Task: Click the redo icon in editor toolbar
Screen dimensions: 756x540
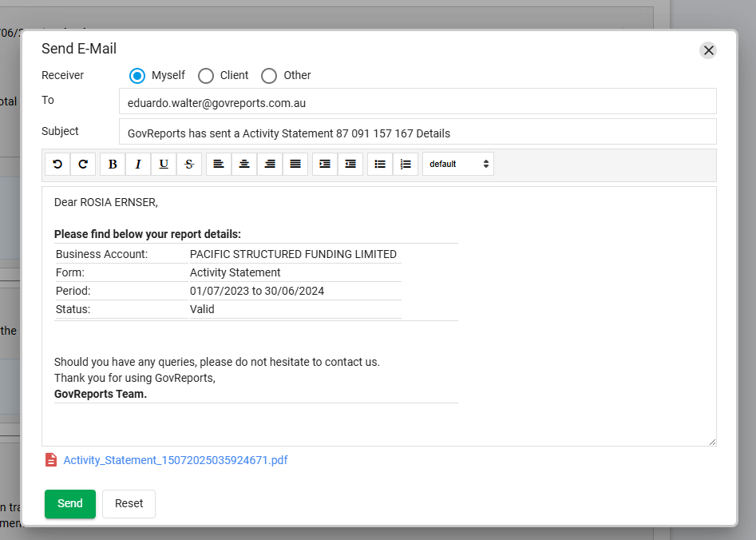Action: [83, 164]
